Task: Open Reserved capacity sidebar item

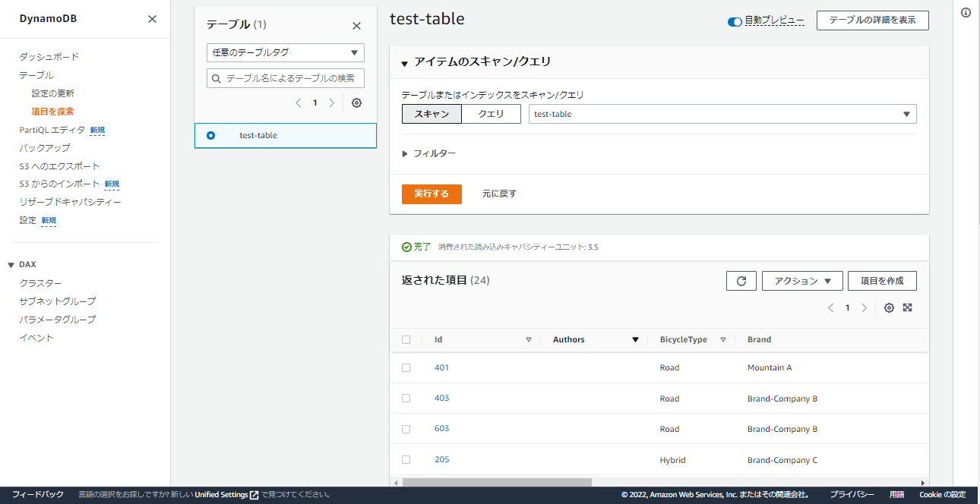Action: tap(70, 203)
